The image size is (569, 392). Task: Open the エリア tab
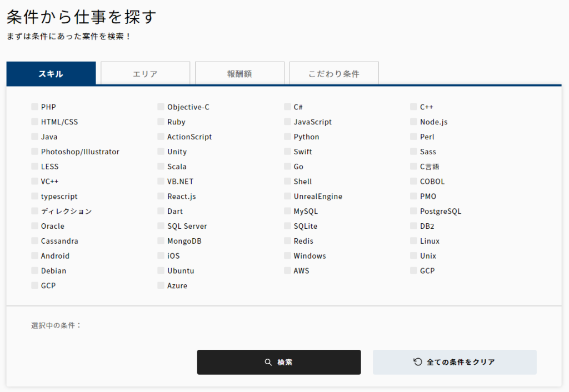(145, 74)
